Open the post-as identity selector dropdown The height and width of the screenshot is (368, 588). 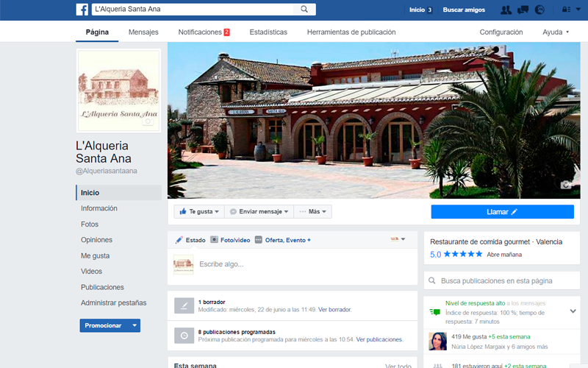pyautogui.click(x=398, y=238)
